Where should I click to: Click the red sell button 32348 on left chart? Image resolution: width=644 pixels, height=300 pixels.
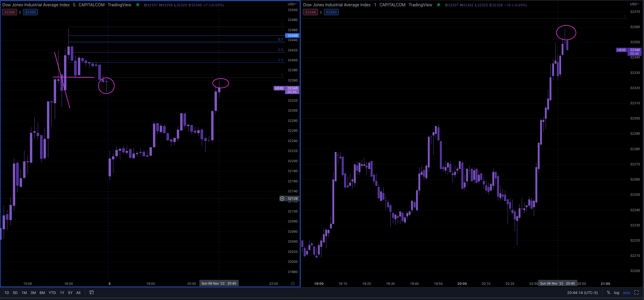click(x=9, y=12)
